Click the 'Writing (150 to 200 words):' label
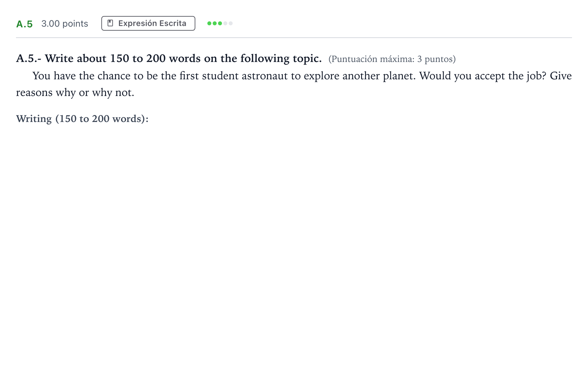The width and height of the screenshot is (588, 368). coord(82,119)
